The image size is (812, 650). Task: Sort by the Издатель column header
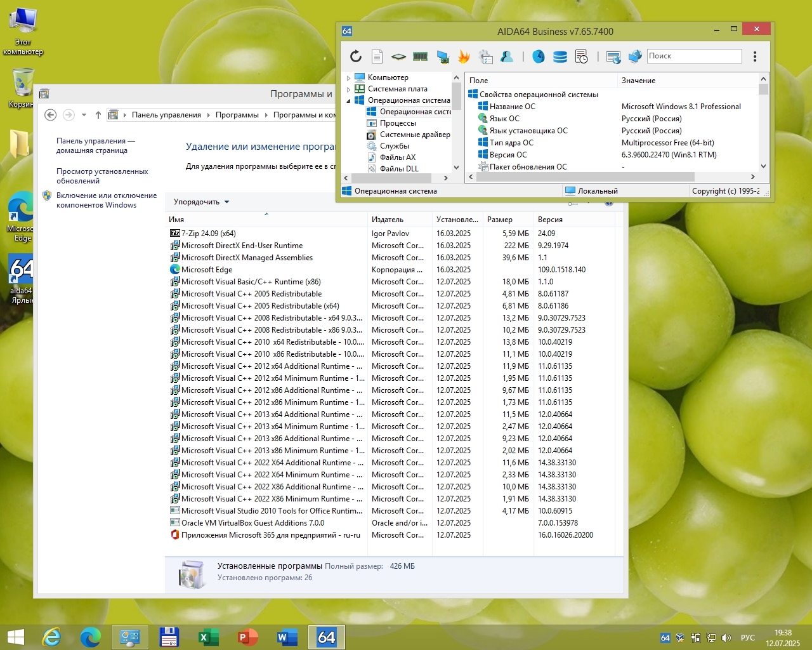coord(400,220)
